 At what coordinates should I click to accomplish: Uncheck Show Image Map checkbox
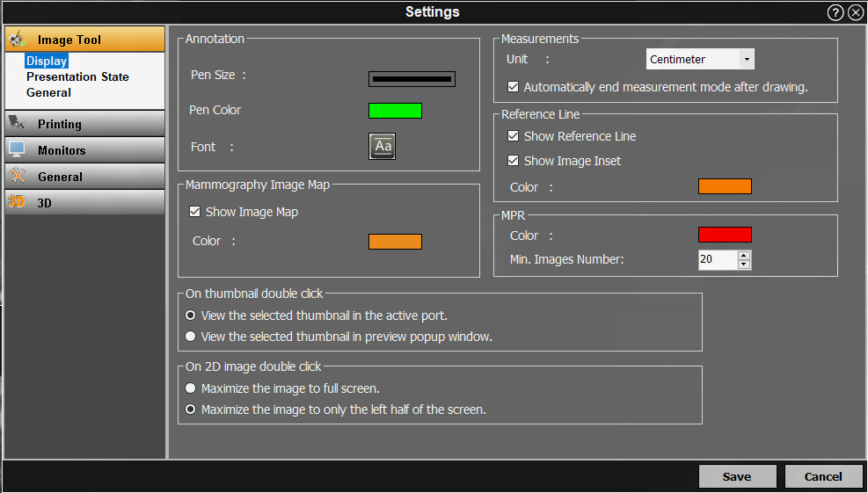[195, 212]
